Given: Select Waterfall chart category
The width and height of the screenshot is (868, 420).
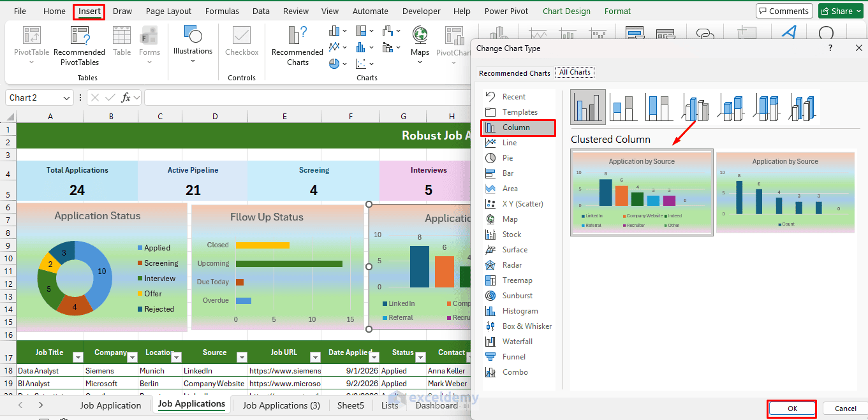Looking at the screenshot, I should point(519,342).
